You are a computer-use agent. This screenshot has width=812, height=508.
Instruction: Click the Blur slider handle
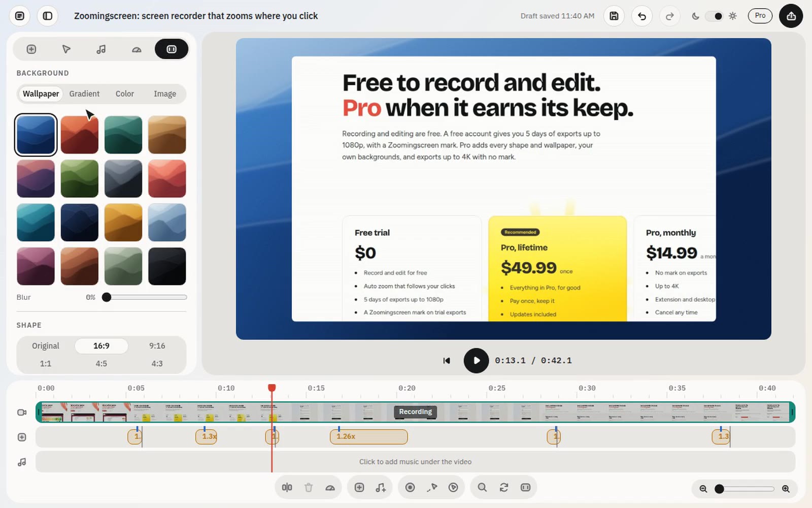[x=107, y=297]
